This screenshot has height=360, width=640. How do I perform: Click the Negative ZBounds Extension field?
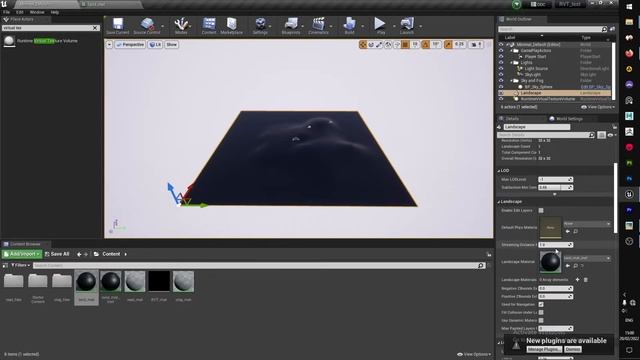tap(556, 289)
